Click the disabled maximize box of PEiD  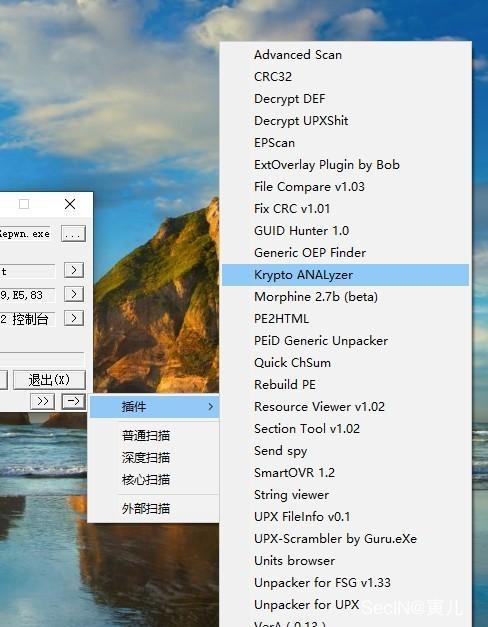pos(24,204)
